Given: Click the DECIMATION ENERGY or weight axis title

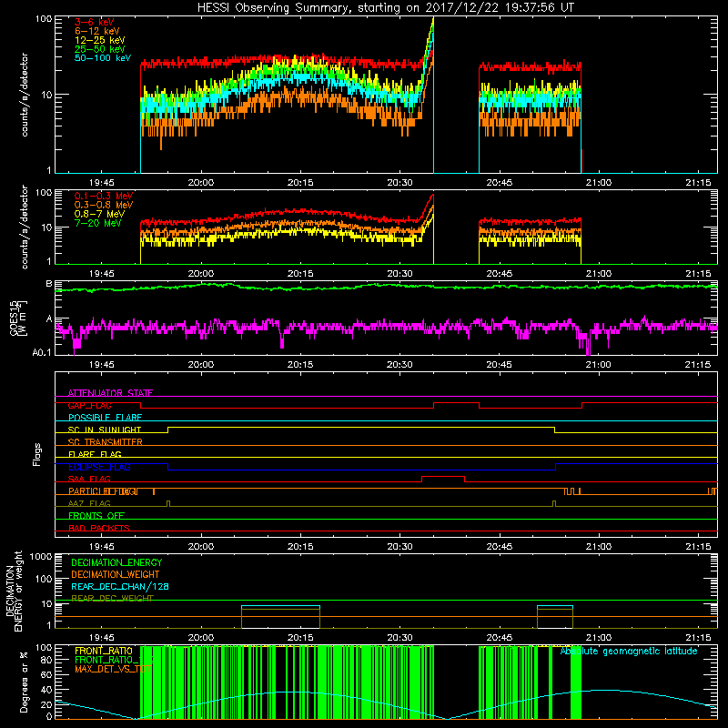Looking at the screenshot, I should [14, 591].
